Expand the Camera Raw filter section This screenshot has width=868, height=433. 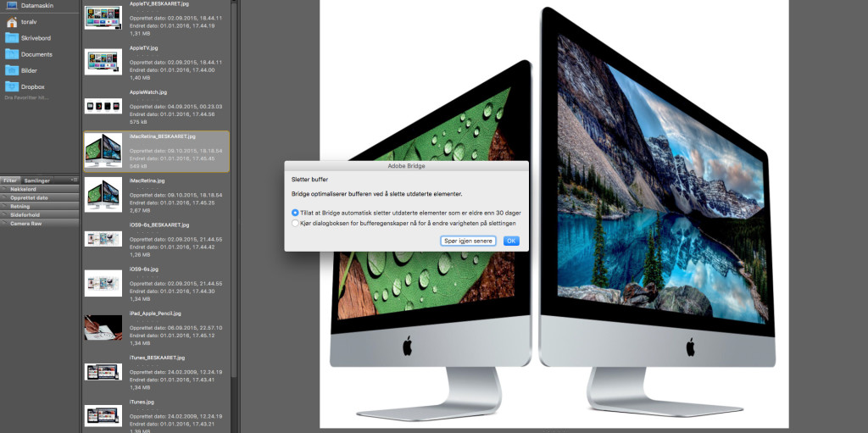[4, 223]
